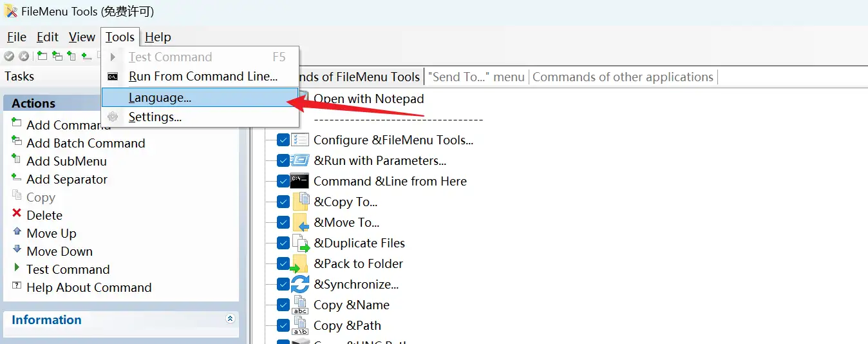
Task: Click the Command Line from Here console icon
Action: click(300, 181)
